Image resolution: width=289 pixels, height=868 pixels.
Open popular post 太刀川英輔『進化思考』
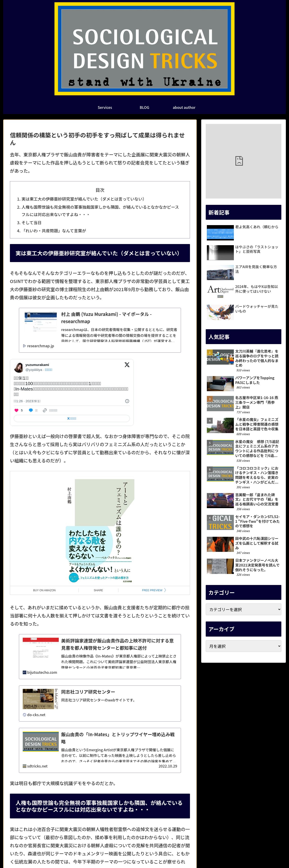coord(257,358)
